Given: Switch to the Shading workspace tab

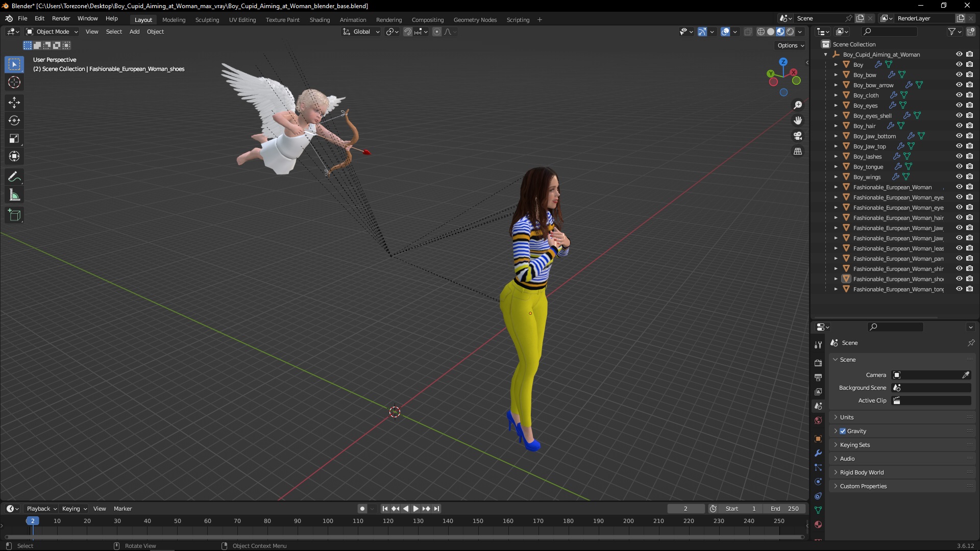Looking at the screenshot, I should pos(320,20).
